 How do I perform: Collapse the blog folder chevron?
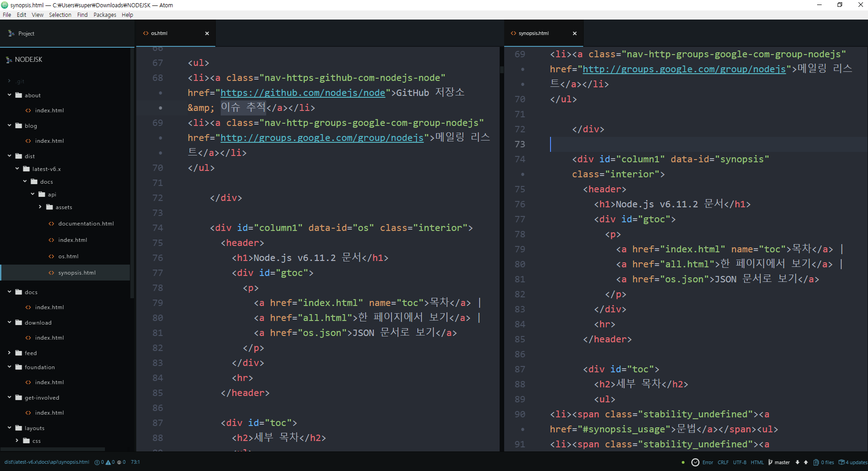click(10, 125)
